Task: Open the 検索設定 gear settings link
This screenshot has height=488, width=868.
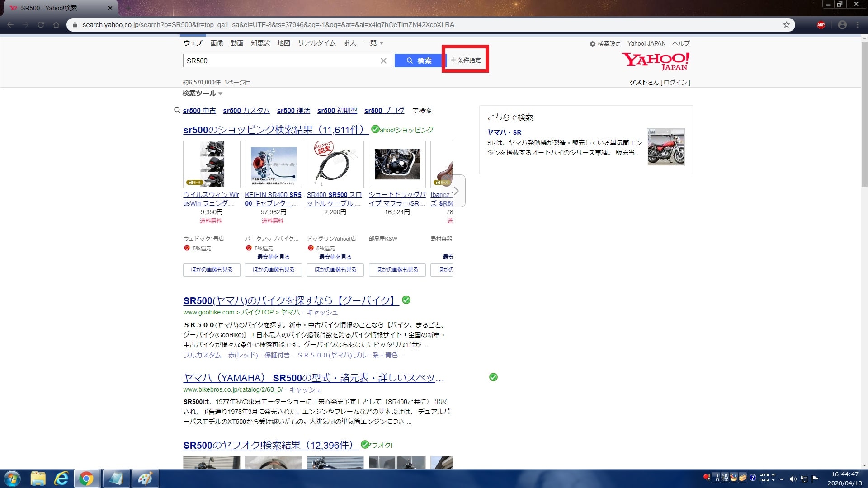Action: click(605, 44)
